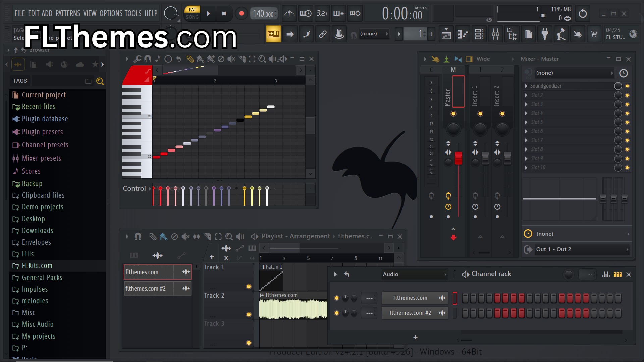Click the flthemes.com #2 channel button in rack
This screenshot has height=362, width=644.
(x=415, y=313)
